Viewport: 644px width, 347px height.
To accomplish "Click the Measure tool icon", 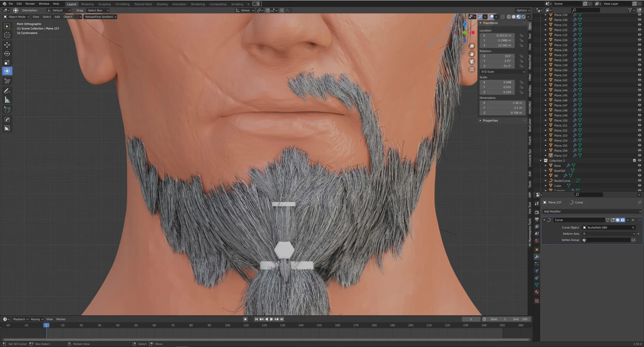I will tap(7, 99).
